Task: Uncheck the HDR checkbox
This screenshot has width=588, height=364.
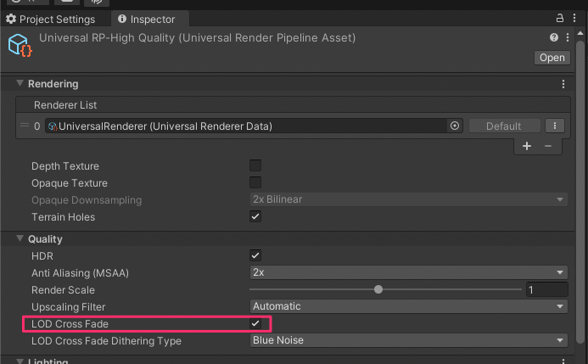Action: (255, 255)
